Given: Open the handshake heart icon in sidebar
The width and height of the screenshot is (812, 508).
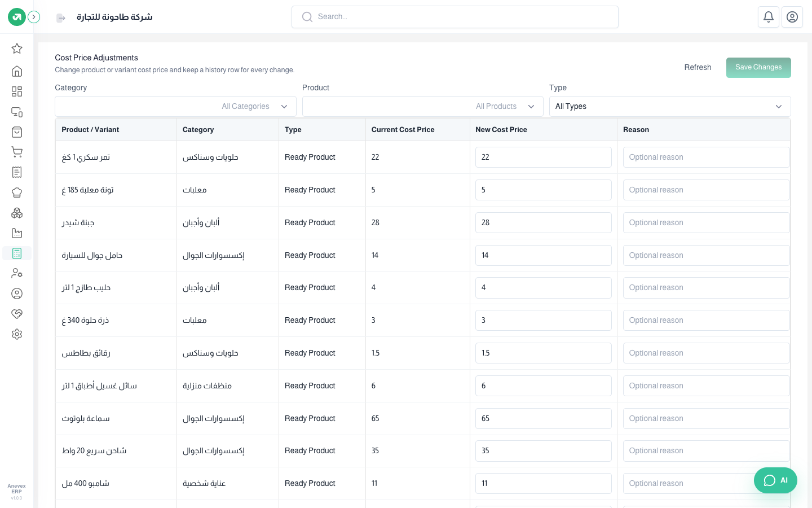Looking at the screenshot, I should click(x=17, y=314).
